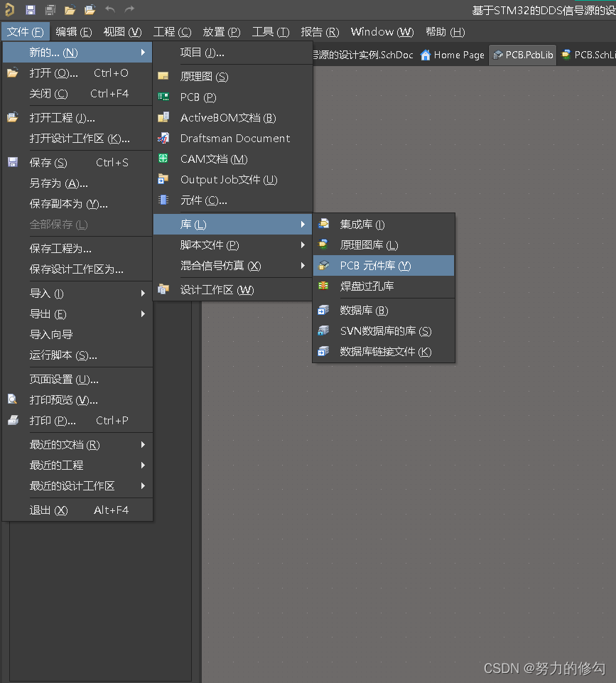Choose 另存为 (A) from the File menu
The width and height of the screenshot is (616, 683).
[x=77, y=183]
